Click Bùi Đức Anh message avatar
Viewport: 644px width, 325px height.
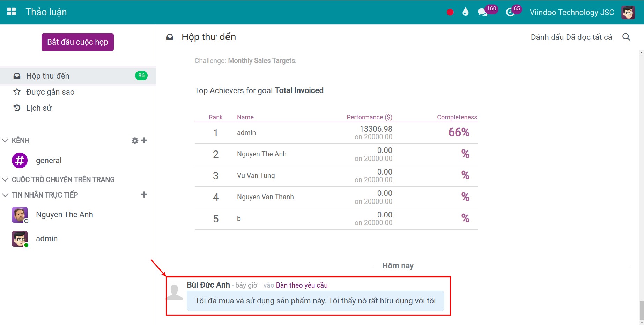tap(175, 292)
